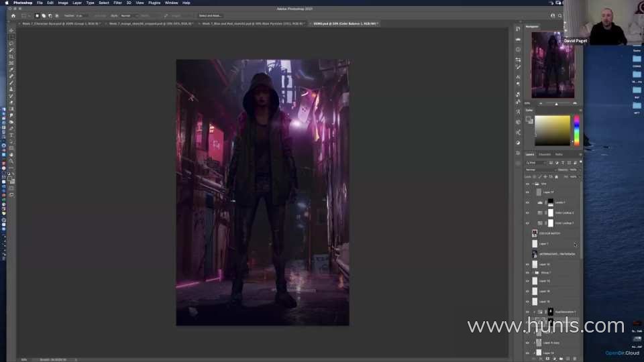Open the layer Kind filter dropdown
The image size is (644, 362).
(x=535, y=163)
